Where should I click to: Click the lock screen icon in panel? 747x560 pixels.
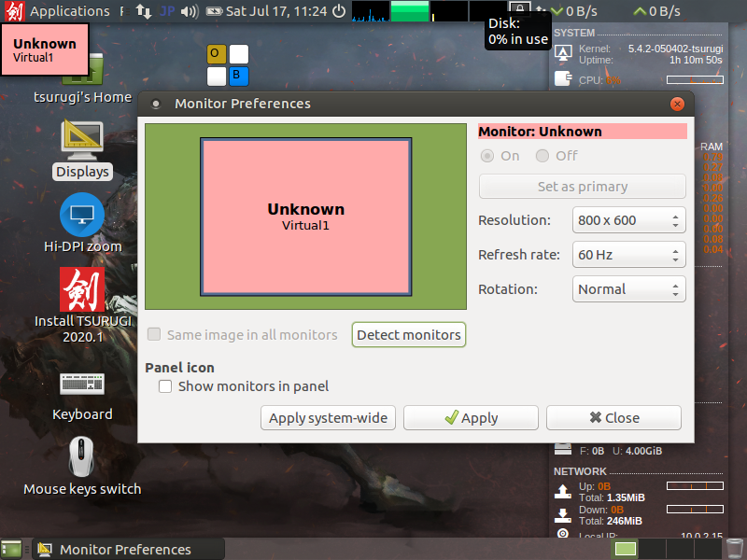pyautogui.click(x=519, y=8)
